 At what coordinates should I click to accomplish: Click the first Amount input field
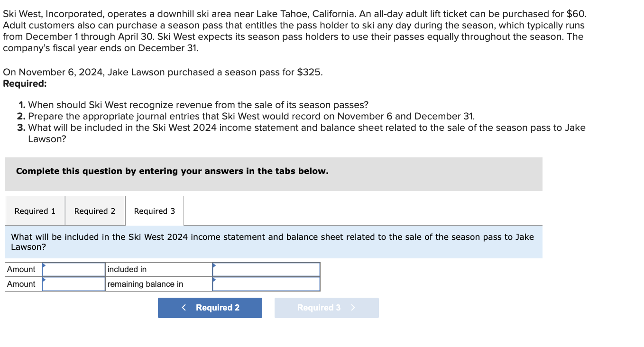74,269
